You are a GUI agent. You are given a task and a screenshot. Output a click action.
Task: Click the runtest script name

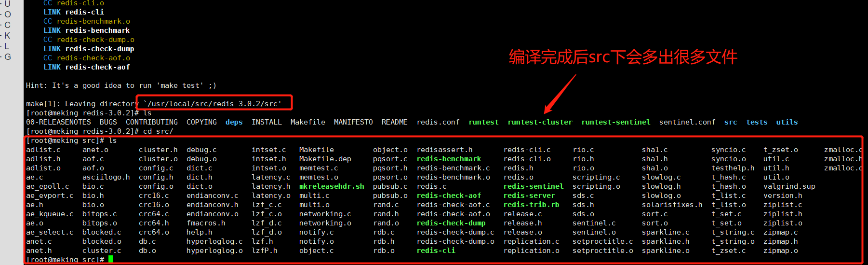click(484, 122)
